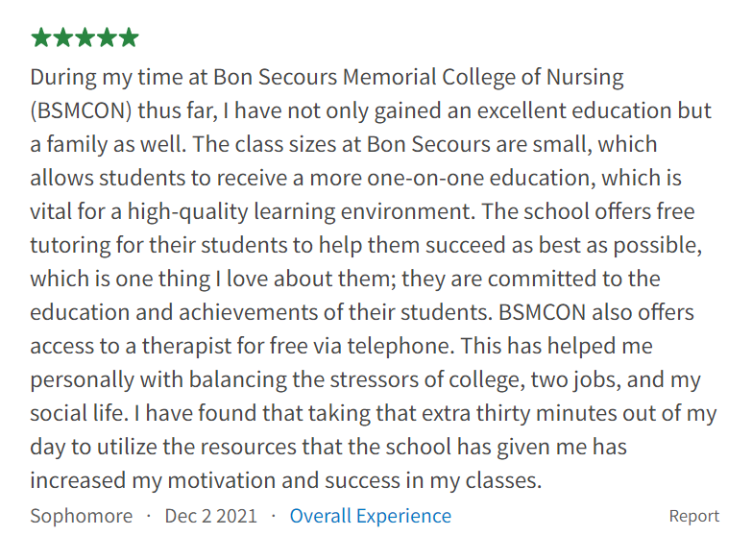
Task: Click the "Memorial College of Nursing" text
Action: 483,77
